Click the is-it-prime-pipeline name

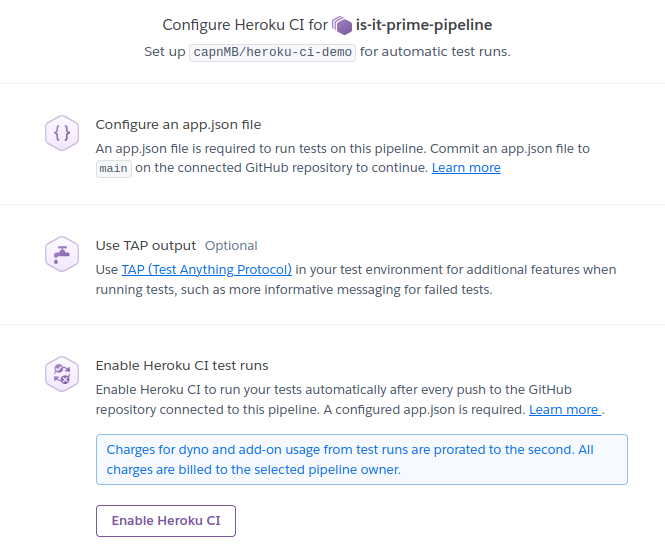click(424, 25)
